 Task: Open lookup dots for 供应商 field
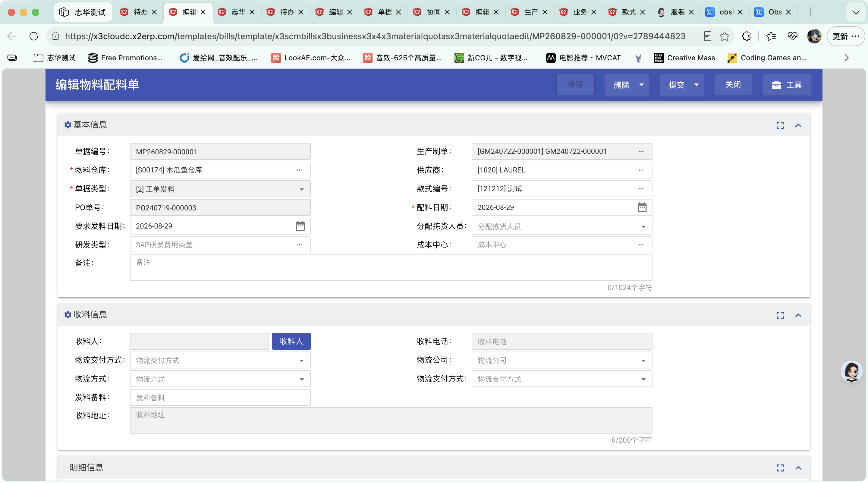pyautogui.click(x=641, y=170)
